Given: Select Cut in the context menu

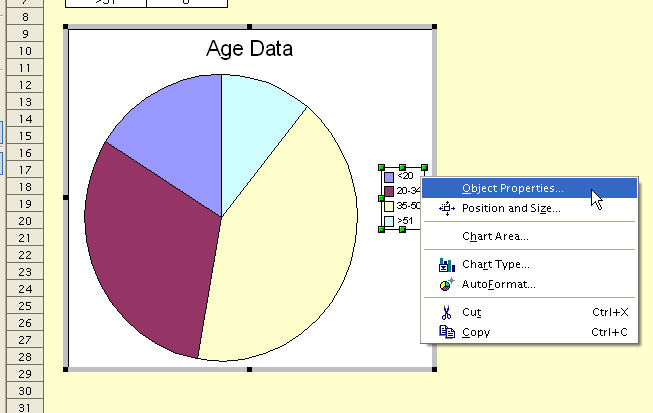Looking at the screenshot, I should click(x=529, y=312).
